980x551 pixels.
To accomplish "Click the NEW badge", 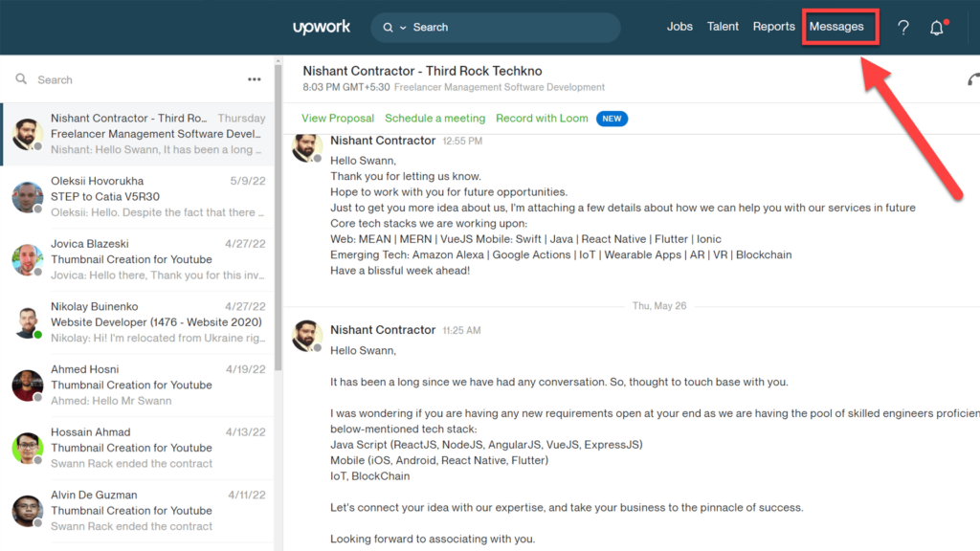I will pyautogui.click(x=612, y=119).
